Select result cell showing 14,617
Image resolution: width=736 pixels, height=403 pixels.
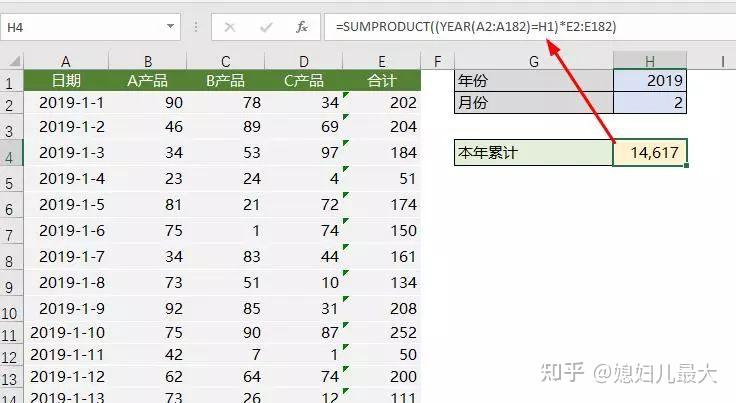(x=650, y=152)
